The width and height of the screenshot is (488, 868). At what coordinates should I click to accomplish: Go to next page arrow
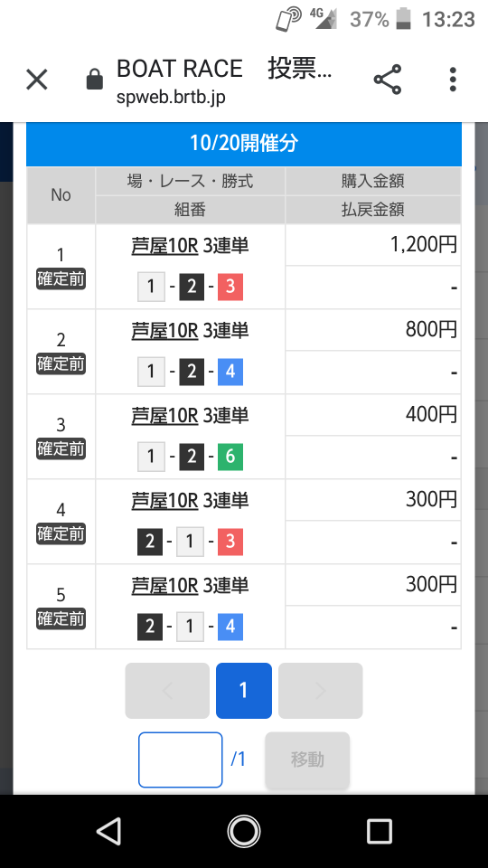point(320,690)
